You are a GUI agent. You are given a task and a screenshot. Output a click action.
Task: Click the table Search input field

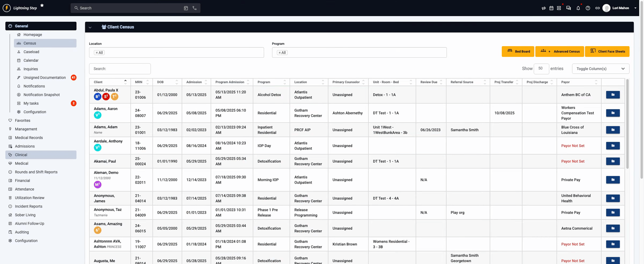coord(120,69)
